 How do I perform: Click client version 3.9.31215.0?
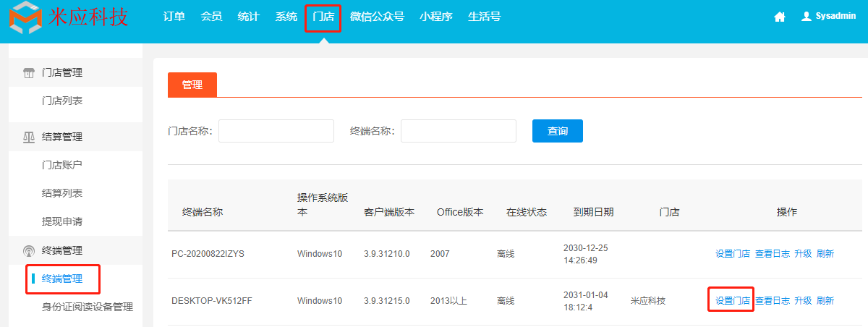[387, 300]
